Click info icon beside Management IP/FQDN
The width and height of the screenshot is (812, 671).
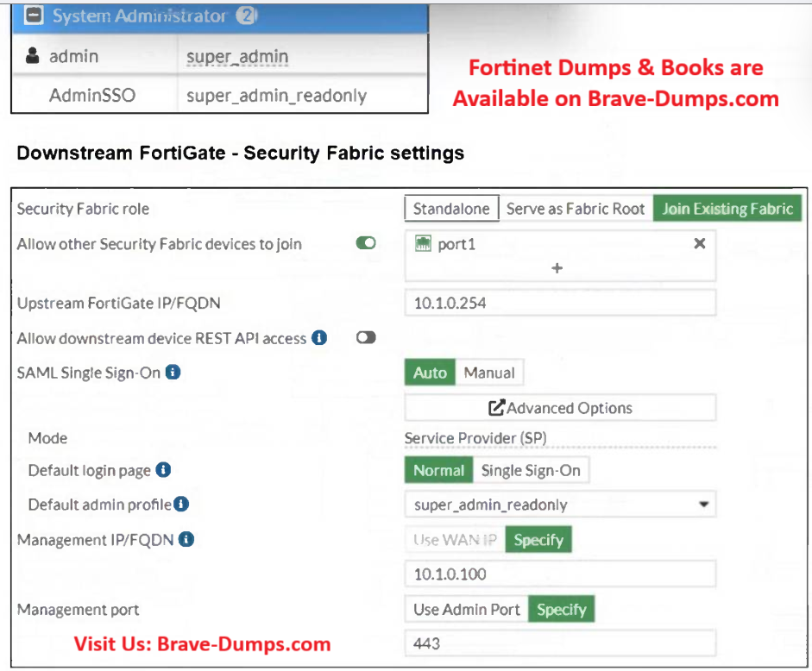[x=186, y=540]
